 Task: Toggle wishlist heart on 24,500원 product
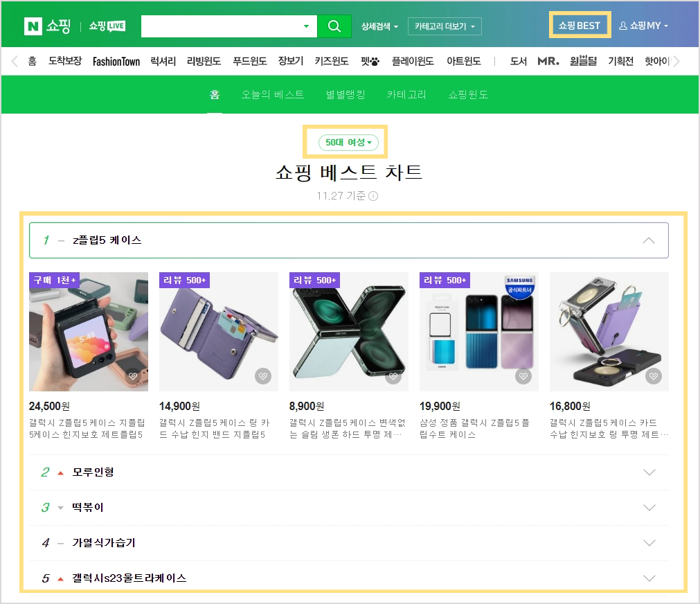(133, 376)
